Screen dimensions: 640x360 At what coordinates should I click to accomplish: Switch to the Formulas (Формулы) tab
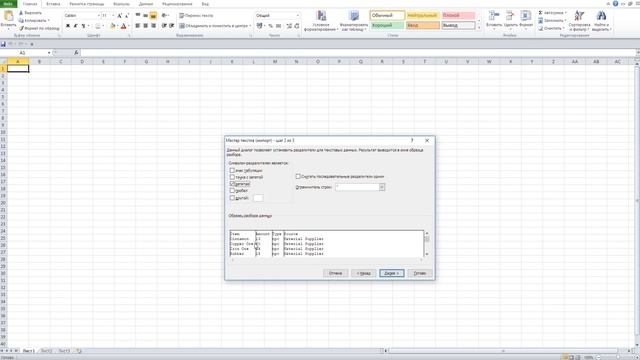tap(121, 4)
